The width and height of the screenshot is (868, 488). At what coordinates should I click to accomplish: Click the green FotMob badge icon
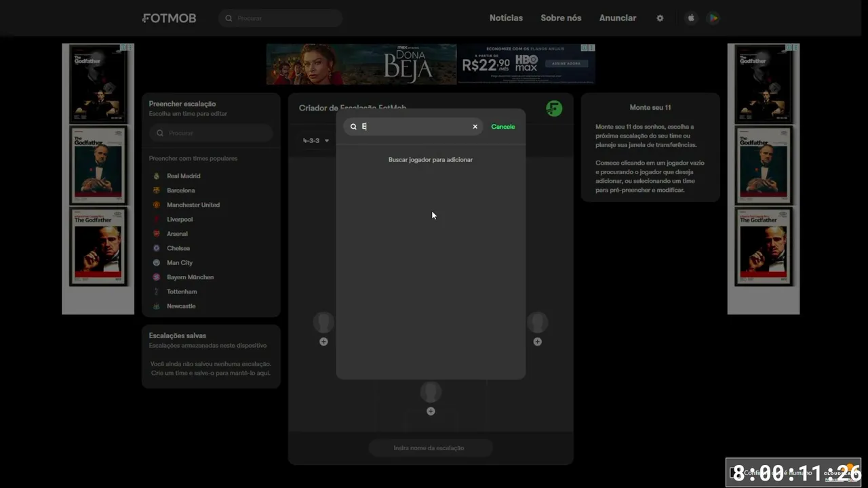click(554, 108)
